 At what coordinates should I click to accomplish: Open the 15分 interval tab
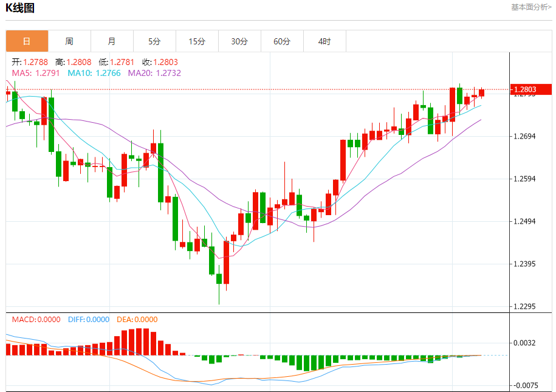pyautogui.click(x=197, y=41)
